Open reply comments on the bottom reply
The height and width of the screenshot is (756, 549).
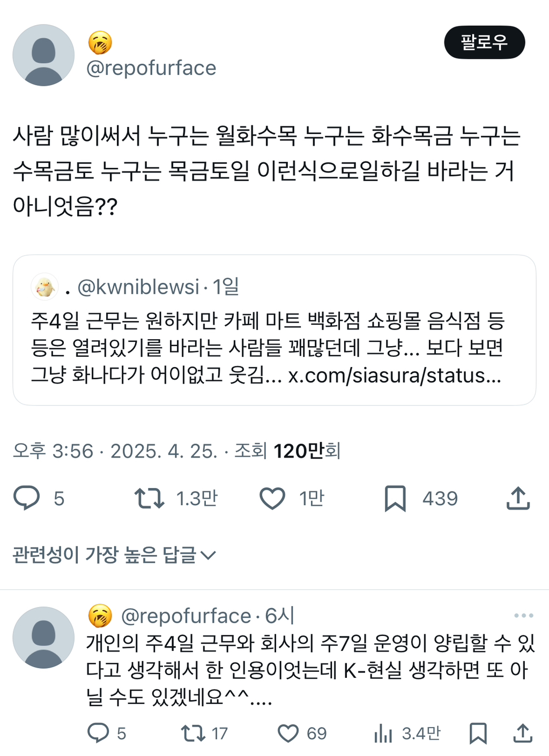click(x=98, y=733)
